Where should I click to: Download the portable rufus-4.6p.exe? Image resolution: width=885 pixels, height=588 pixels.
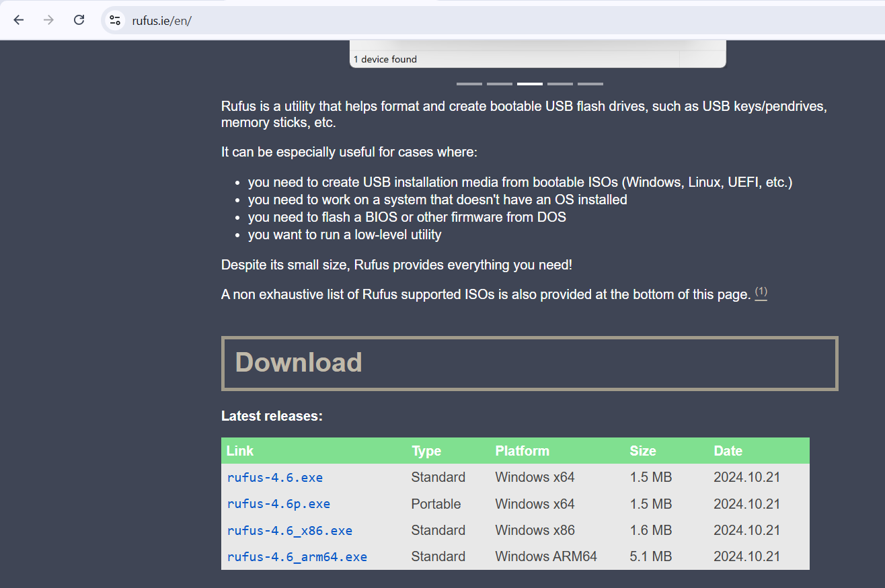pos(278,503)
